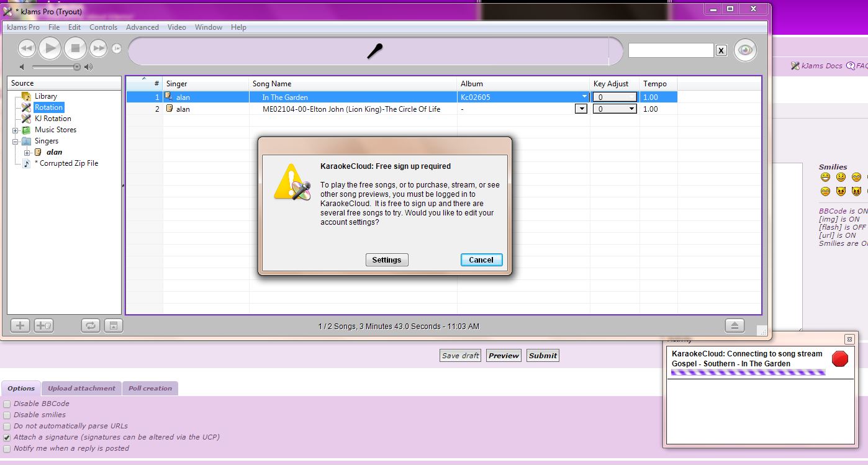Click the eject icon in bottom right
This screenshot has height=465, width=868.
pyautogui.click(x=735, y=325)
